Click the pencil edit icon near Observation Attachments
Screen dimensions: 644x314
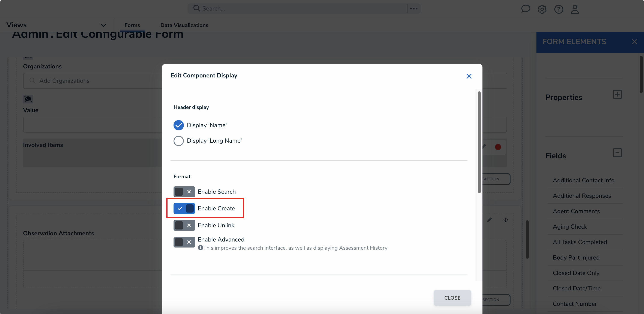[490, 220]
